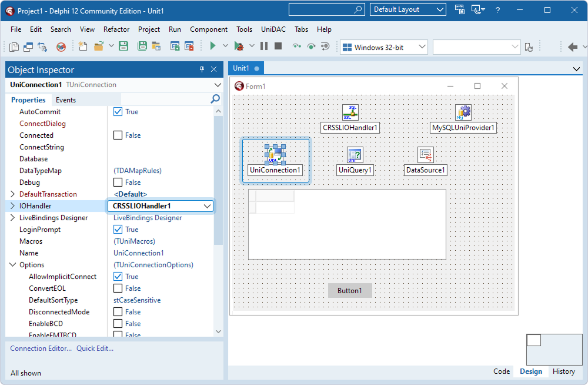Image resolution: width=588 pixels, height=385 pixels.
Task: Click View Unit icon in toolbar
Action: pos(14,47)
